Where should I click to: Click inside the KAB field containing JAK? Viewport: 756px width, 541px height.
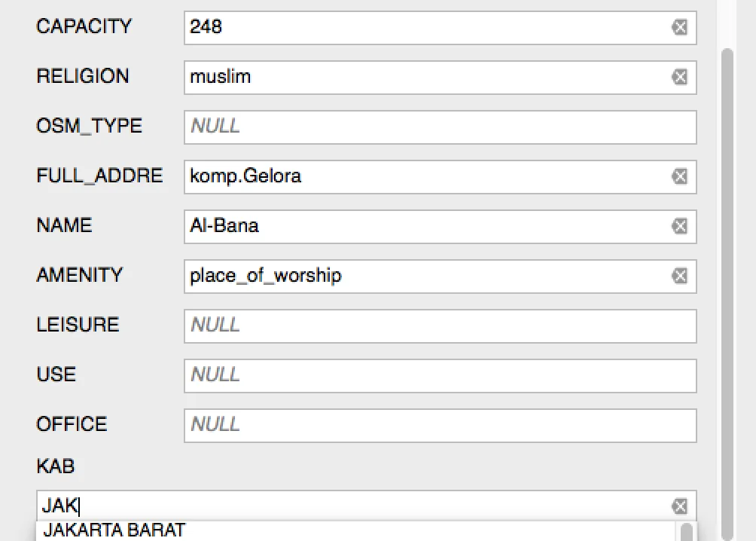pyautogui.click(x=354, y=506)
